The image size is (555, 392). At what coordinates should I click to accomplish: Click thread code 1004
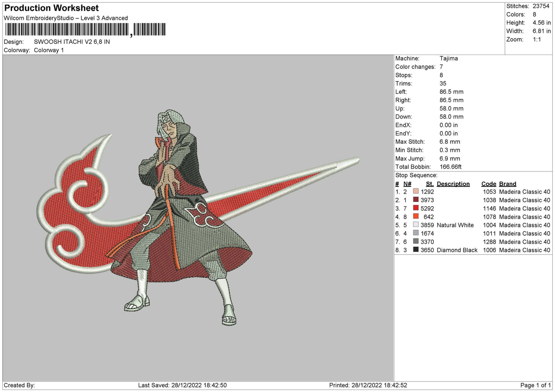[x=489, y=225]
